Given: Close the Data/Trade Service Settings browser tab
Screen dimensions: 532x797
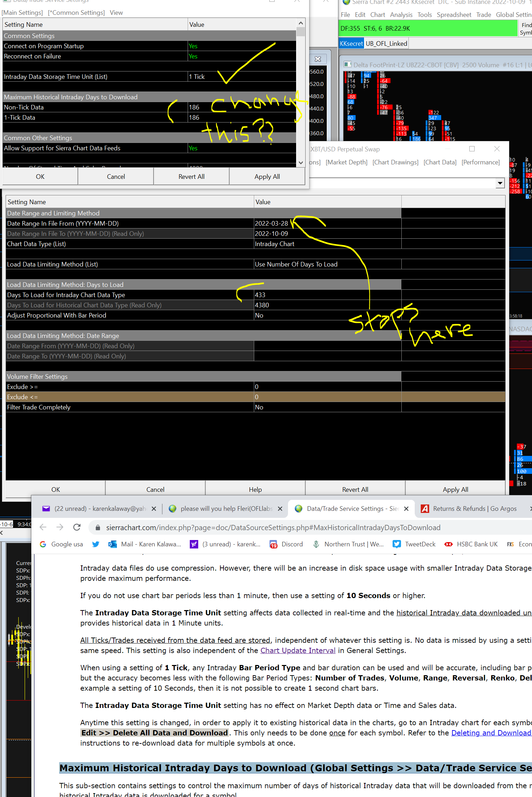Looking at the screenshot, I should (406, 509).
